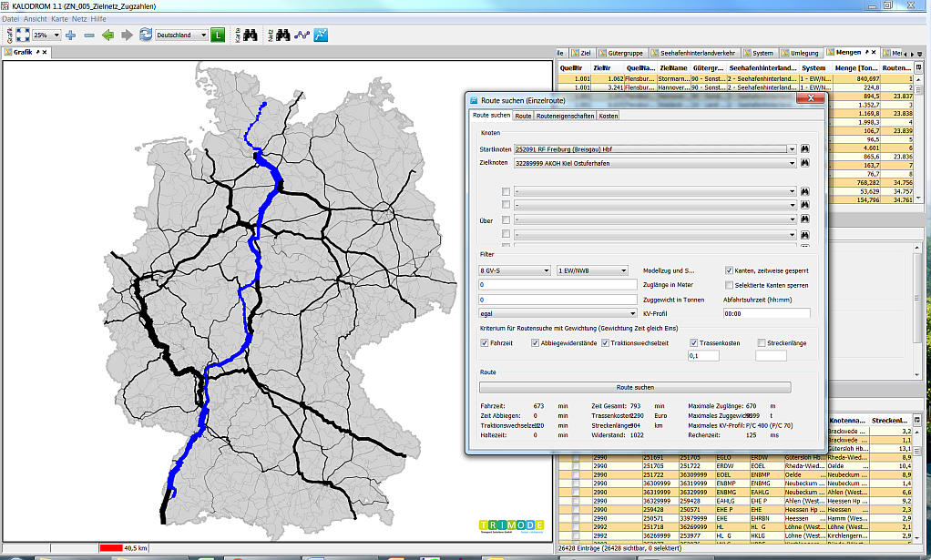Screen dimensions: 931x560
Task: Uncheck the Trassenkosten criterion
Action: click(693, 343)
